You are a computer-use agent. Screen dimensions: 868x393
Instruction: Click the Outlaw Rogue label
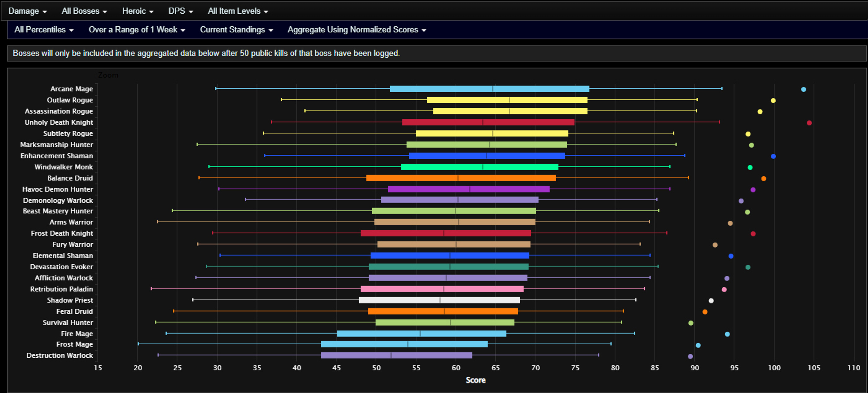pos(70,100)
